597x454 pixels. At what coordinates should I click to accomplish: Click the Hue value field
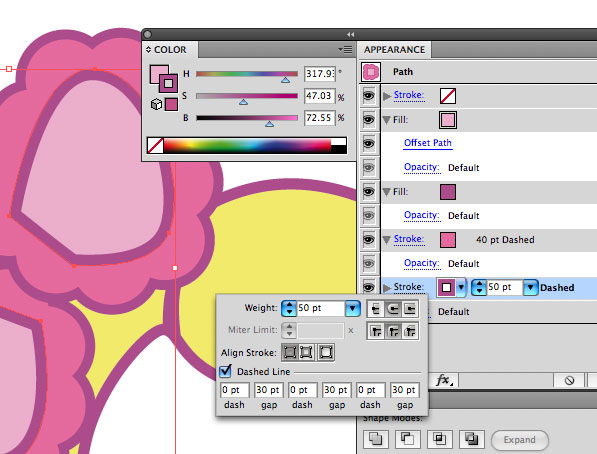(x=320, y=74)
